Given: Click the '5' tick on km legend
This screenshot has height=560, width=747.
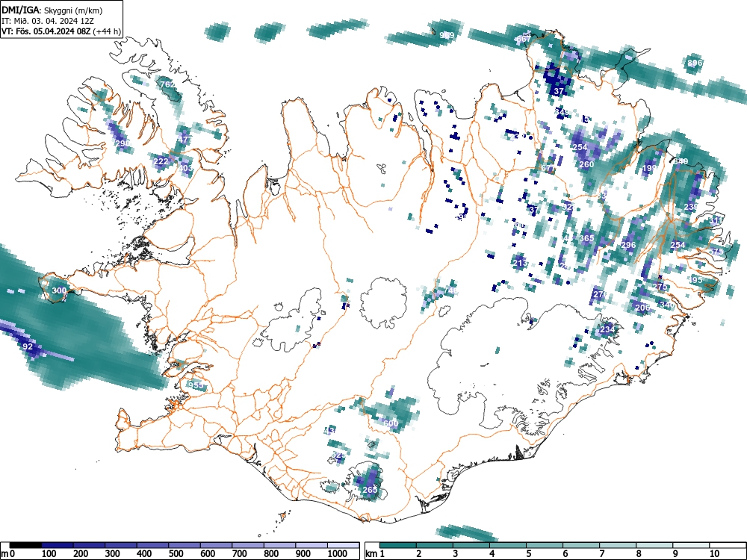Looking at the screenshot, I should (x=528, y=553).
